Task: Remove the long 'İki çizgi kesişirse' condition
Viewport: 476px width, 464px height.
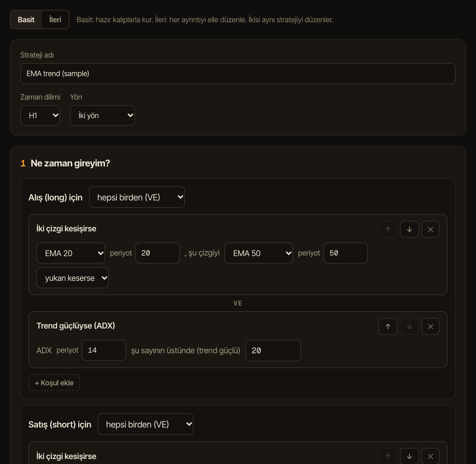Action: 430,229
